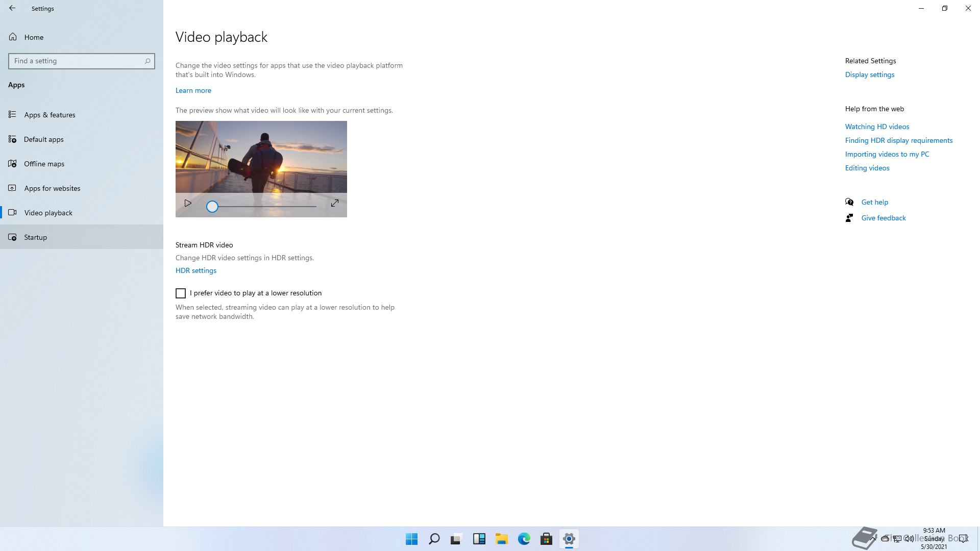
Task: Open Widgets from taskbar
Action: [x=479, y=539]
